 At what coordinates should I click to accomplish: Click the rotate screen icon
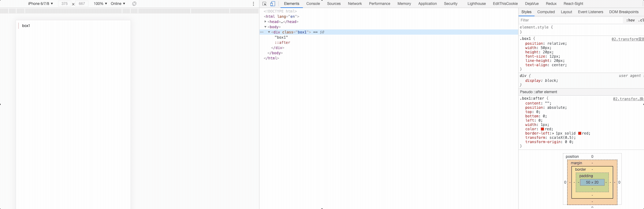[x=134, y=4]
